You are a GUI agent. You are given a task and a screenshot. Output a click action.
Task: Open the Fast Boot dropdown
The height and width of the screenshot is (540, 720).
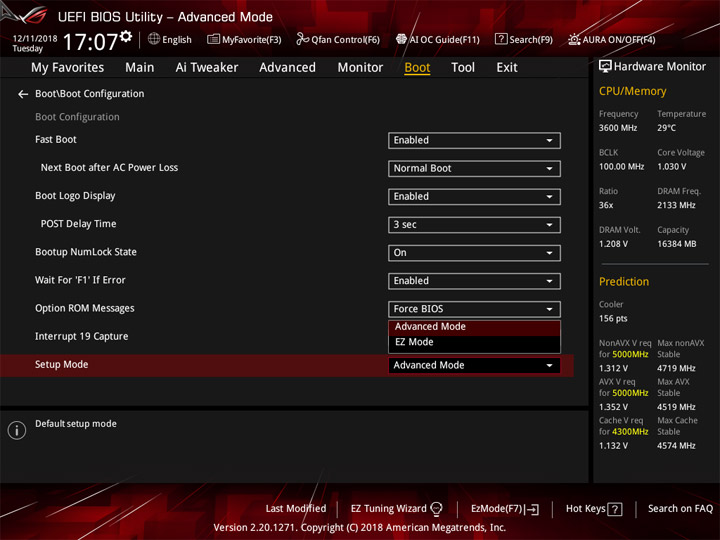click(474, 141)
